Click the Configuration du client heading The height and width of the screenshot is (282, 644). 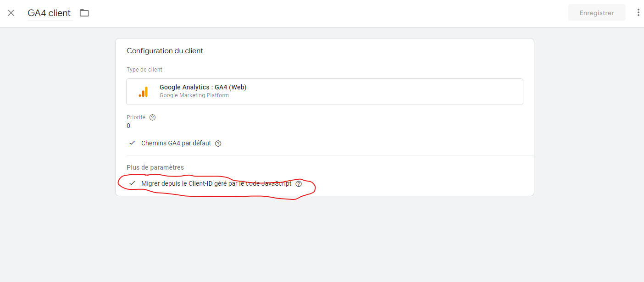click(165, 51)
